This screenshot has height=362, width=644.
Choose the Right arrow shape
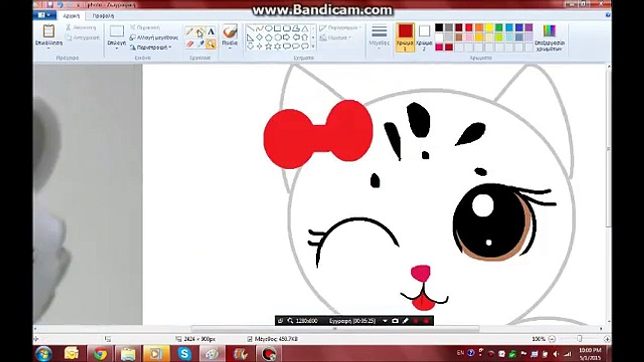pos(286,38)
